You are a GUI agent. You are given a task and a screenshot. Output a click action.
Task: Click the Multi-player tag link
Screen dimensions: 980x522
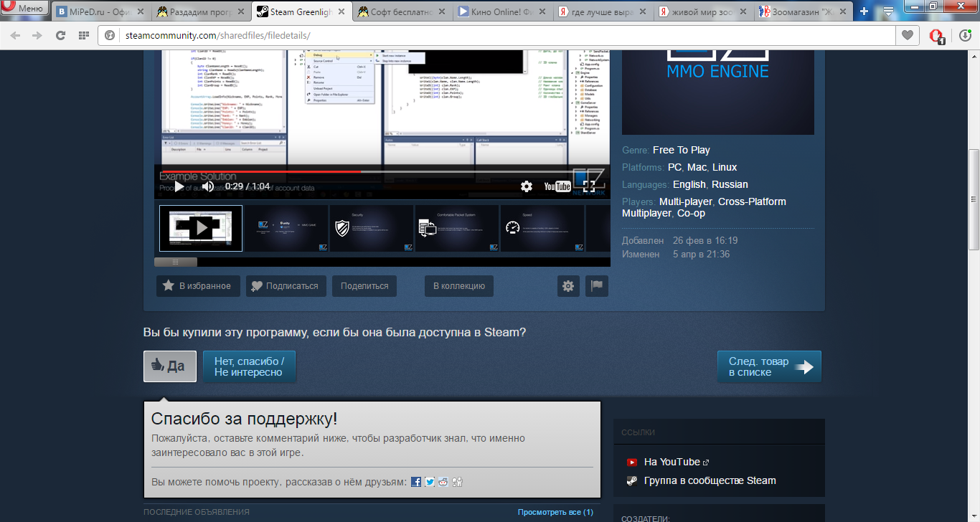coord(686,201)
